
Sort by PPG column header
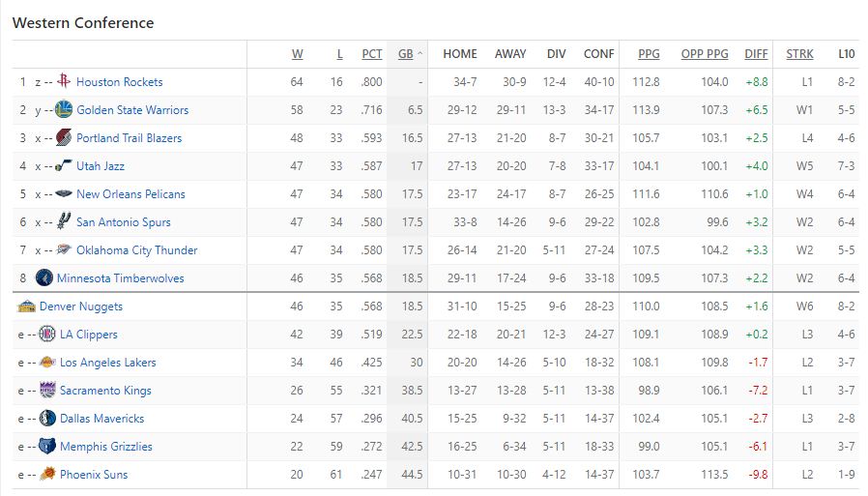649,54
